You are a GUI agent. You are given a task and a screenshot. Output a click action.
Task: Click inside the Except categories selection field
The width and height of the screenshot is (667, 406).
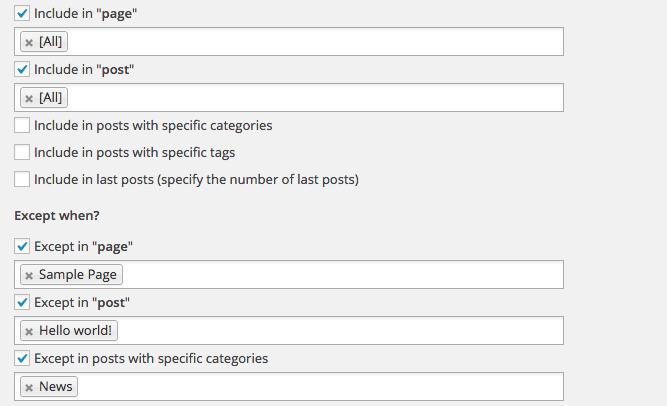point(320,387)
